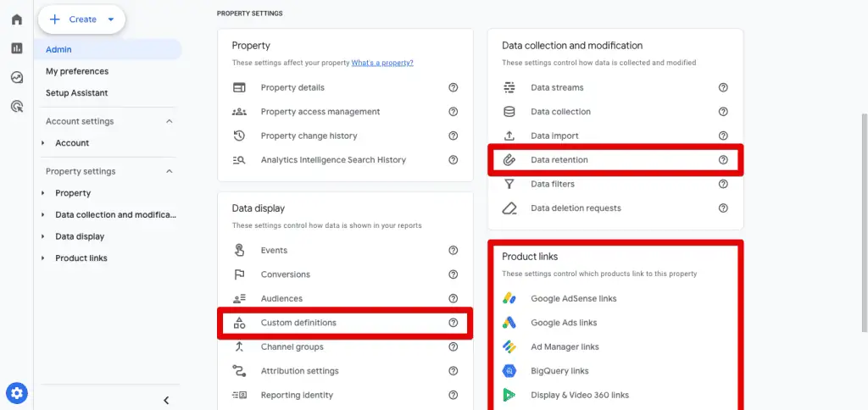This screenshot has height=410, width=868.
Task: Click the Google AdSense links icon
Action: 509,298
